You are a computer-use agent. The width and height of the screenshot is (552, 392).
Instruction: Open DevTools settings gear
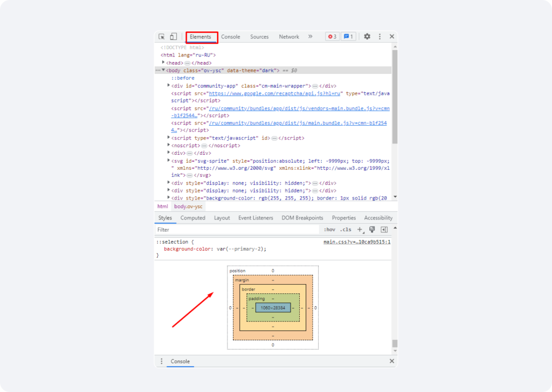point(367,36)
